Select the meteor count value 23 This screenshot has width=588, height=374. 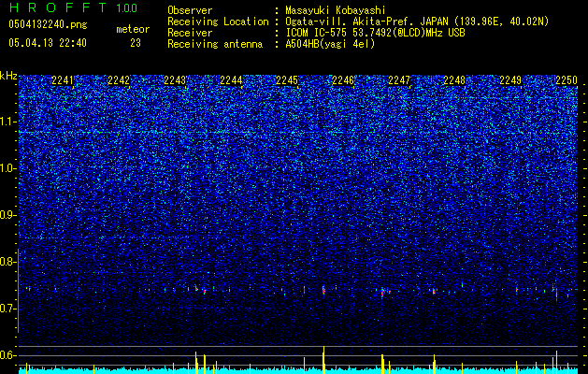pos(136,43)
